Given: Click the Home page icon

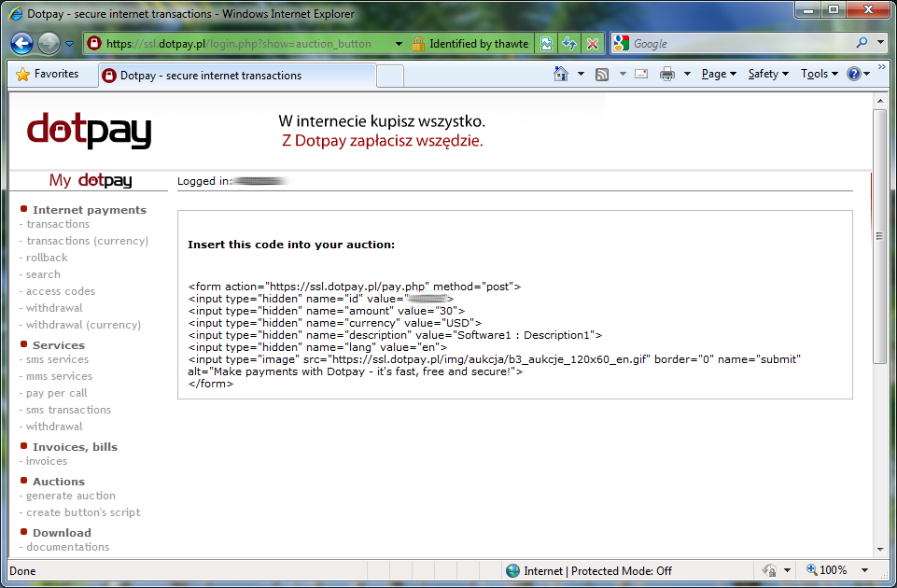Looking at the screenshot, I should pyautogui.click(x=561, y=74).
